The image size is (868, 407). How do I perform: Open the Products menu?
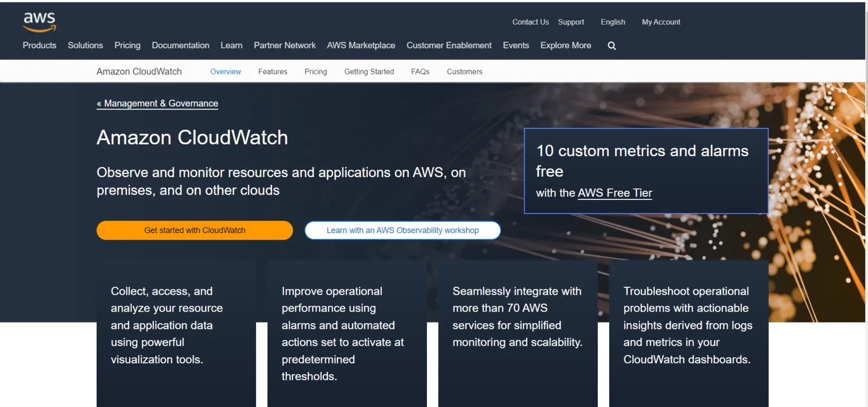(39, 46)
